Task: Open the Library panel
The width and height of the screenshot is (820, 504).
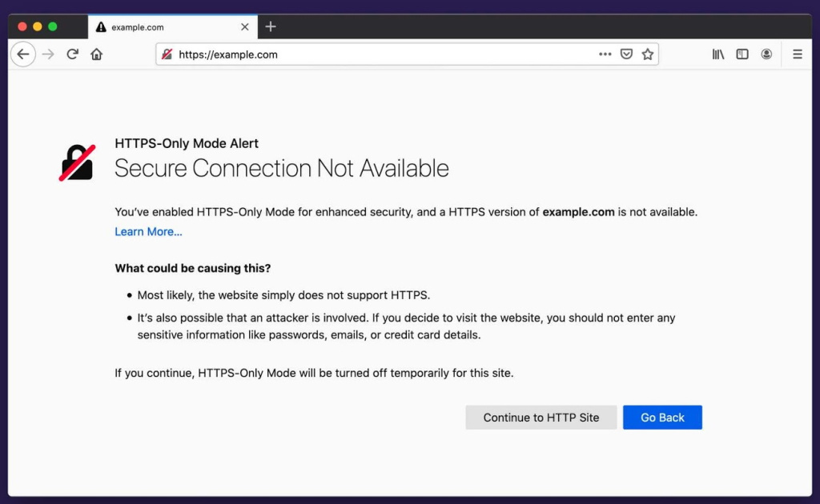Action: [718, 54]
